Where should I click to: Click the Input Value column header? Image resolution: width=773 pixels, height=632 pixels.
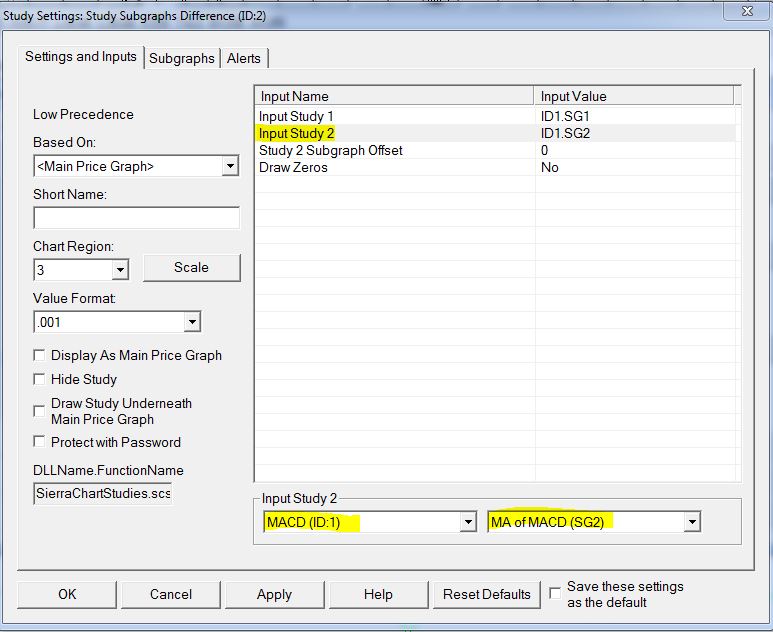point(634,96)
